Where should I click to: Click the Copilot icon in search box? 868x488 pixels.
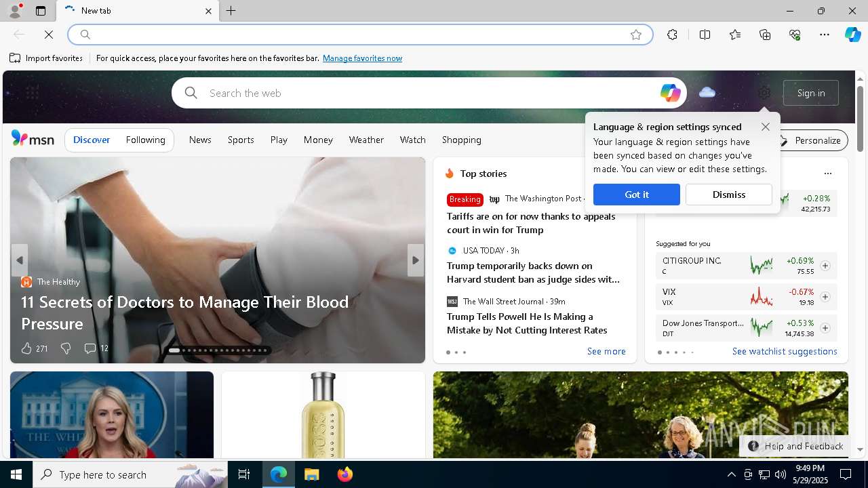(670, 93)
